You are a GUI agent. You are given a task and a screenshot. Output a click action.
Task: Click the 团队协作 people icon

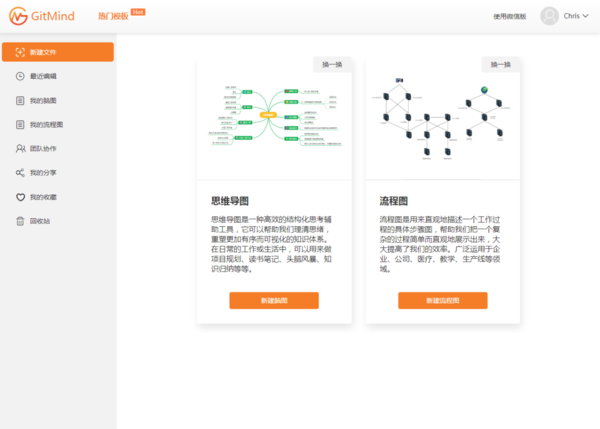pyautogui.click(x=21, y=148)
